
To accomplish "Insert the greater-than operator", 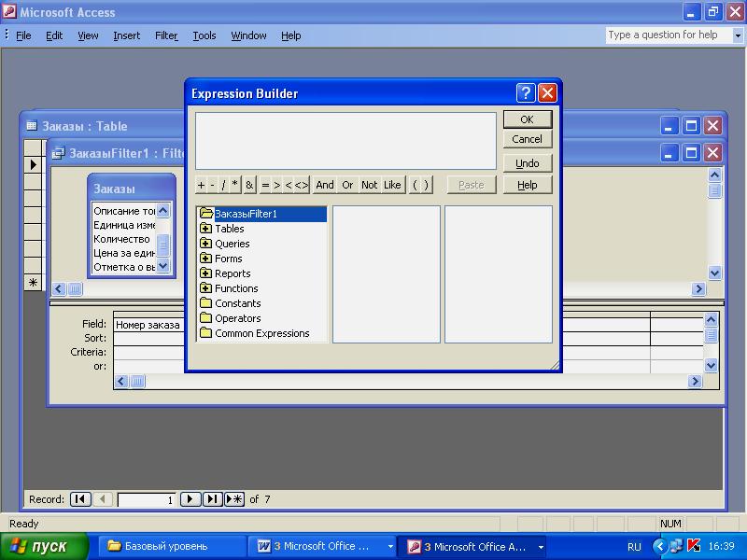I will 276,185.
